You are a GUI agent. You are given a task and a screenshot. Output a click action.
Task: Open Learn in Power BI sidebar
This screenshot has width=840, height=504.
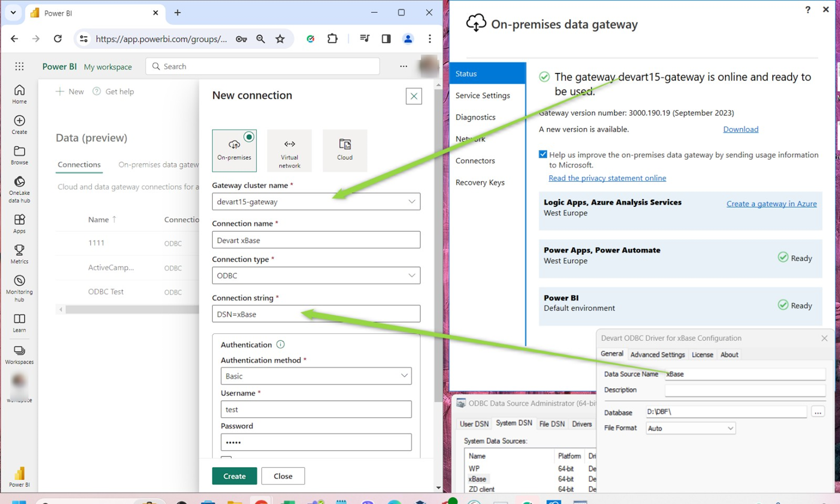(x=19, y=323)
